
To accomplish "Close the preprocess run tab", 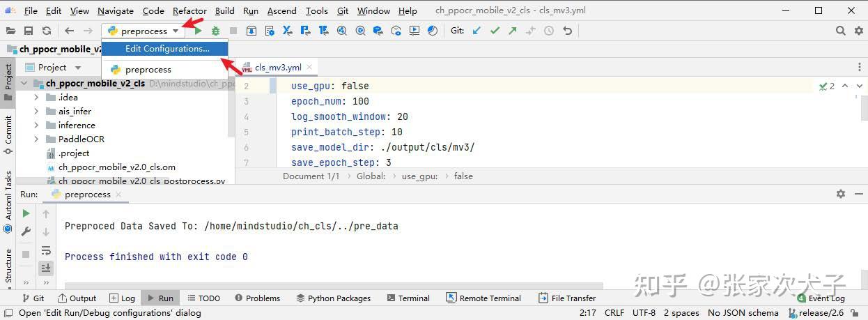I will tap(118, 195).
